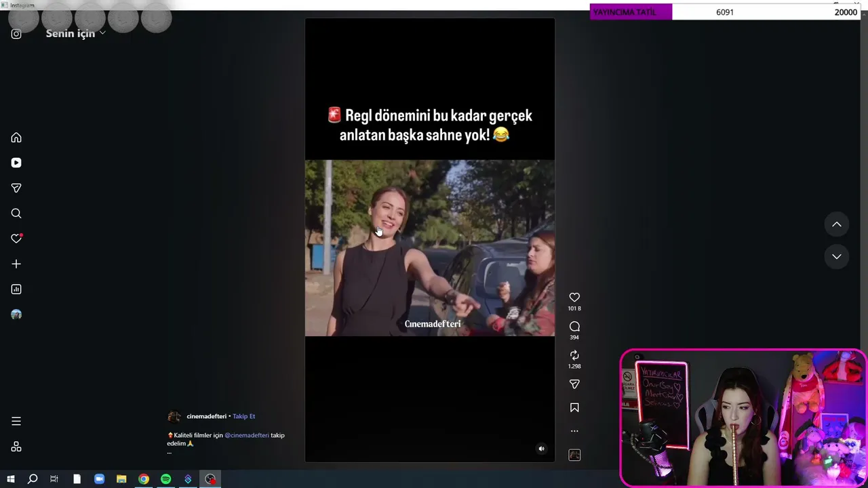Open the blank document app on taskbar
This screenshot has height=488, width=868.
coord(77,479)
